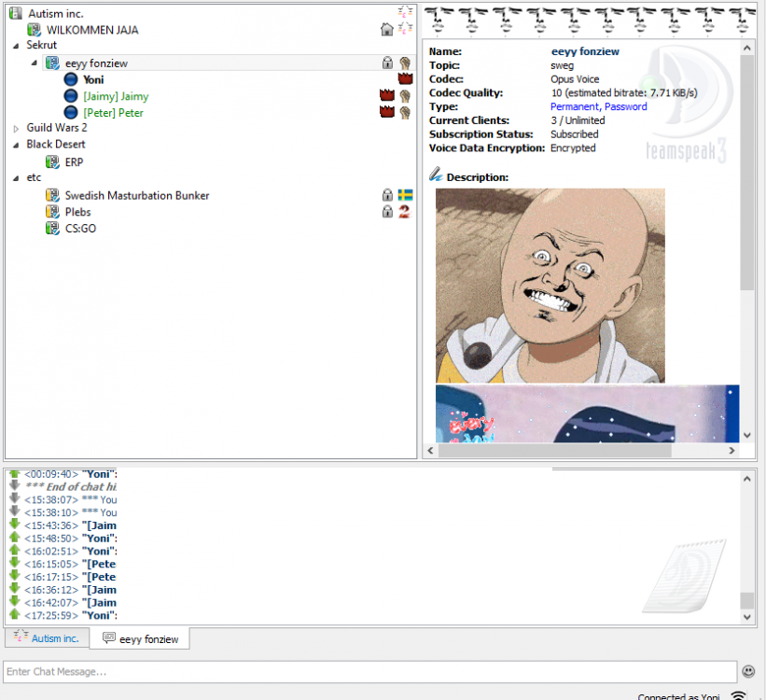Screen dimensions: 766x700
Task: Open the emoticon smiley beside the chat box
Action: pos(748,671)
